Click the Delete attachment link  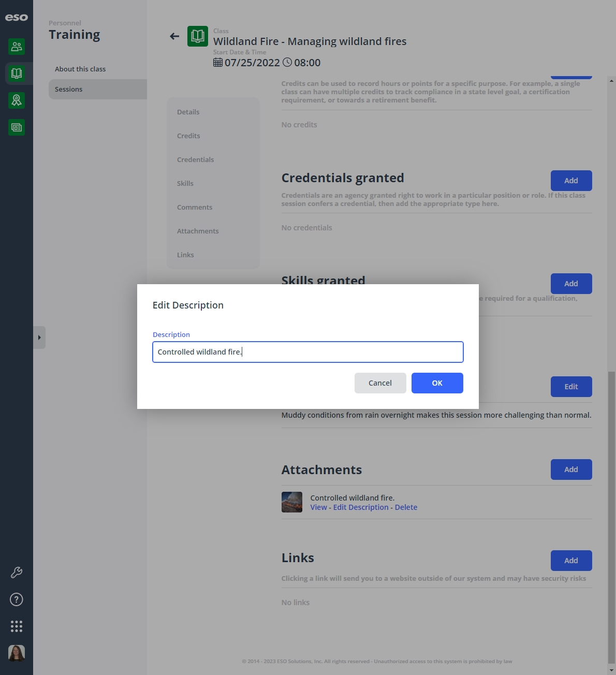point(406,507)
